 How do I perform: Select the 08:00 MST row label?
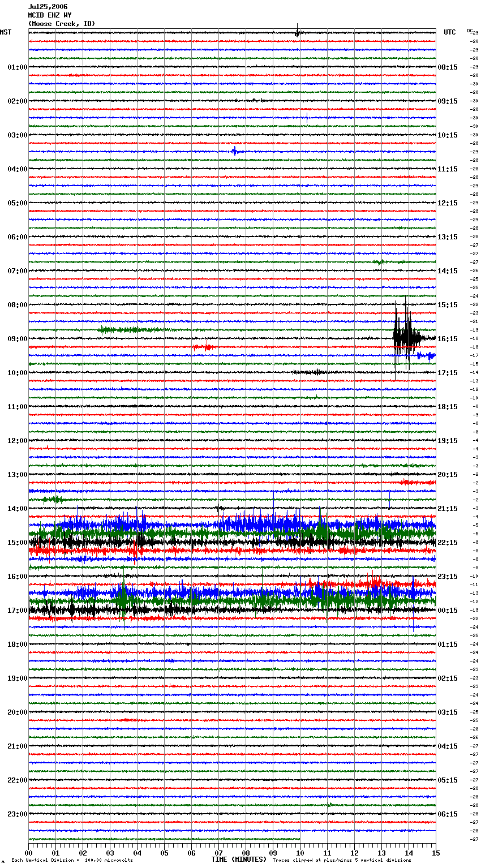point(18,305)
